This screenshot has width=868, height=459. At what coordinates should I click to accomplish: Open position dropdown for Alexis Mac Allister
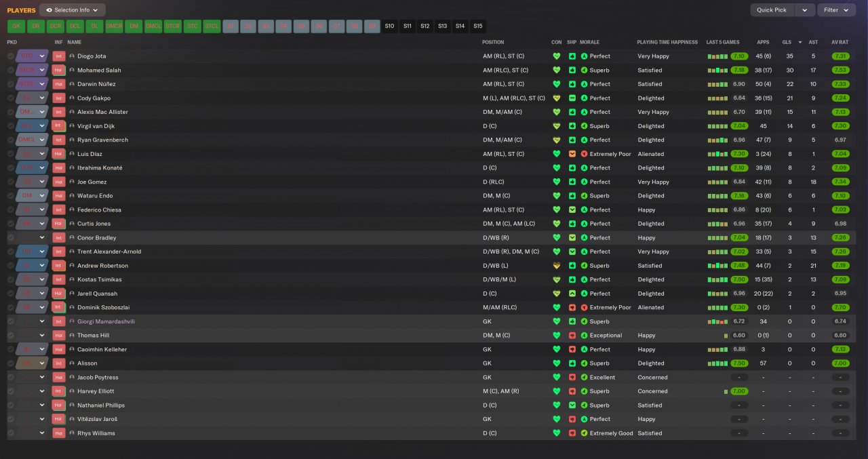[x=42, y=112]
